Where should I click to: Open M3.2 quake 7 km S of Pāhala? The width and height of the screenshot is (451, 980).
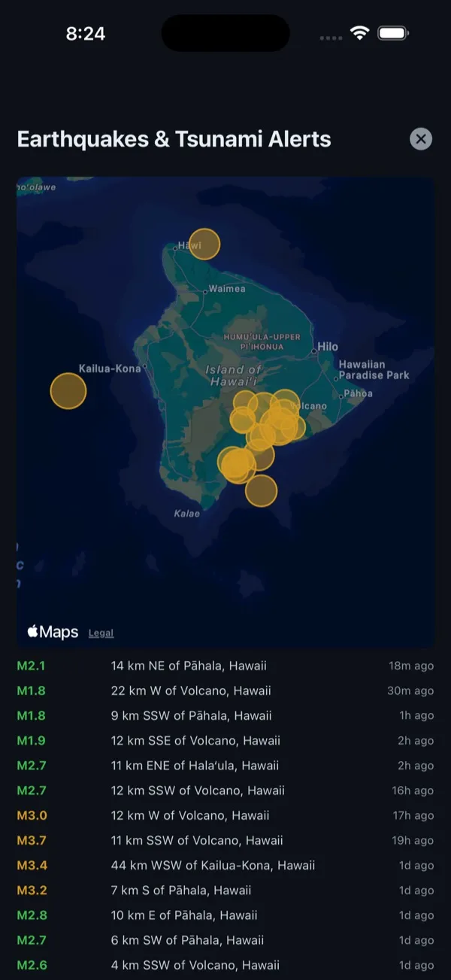tap(225, 890)
